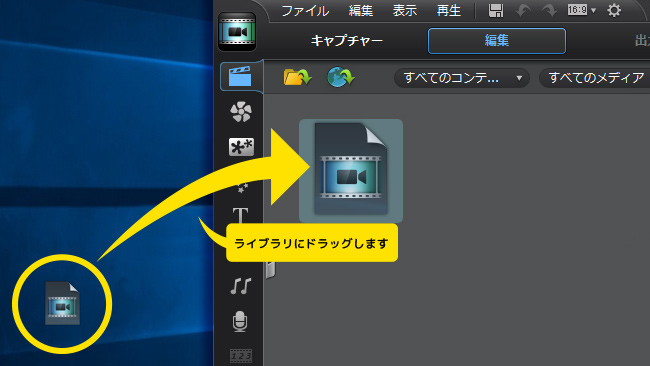The height and width of the screenshot is (366, 650).
Task: Click the download media globe icon
Action: (x=340, y=77)
